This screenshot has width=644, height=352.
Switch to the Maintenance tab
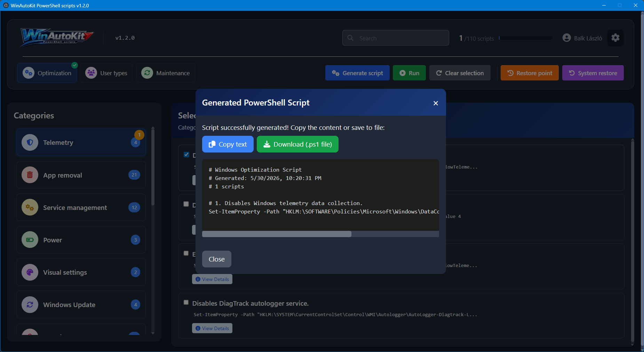pos(166,73)
